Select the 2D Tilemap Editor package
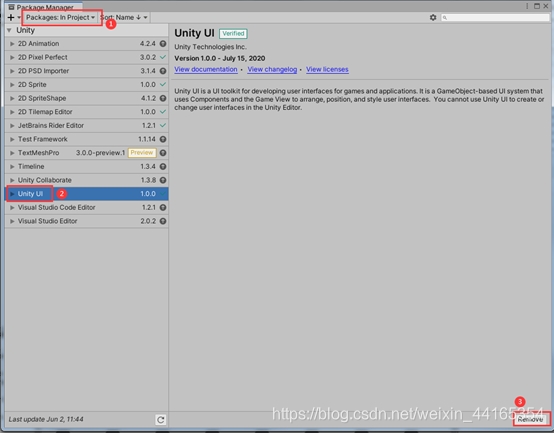This screenshot has height=433, width=554. [87, 112]
